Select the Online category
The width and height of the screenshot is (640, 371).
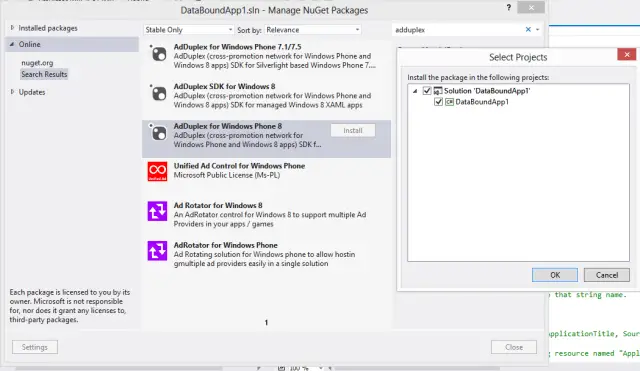72,44
